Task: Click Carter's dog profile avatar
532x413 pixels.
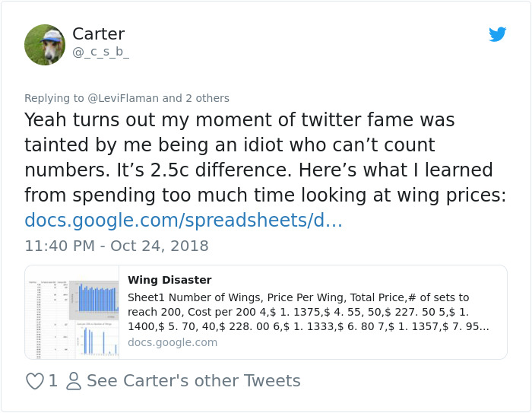Action: click(45, 45)
